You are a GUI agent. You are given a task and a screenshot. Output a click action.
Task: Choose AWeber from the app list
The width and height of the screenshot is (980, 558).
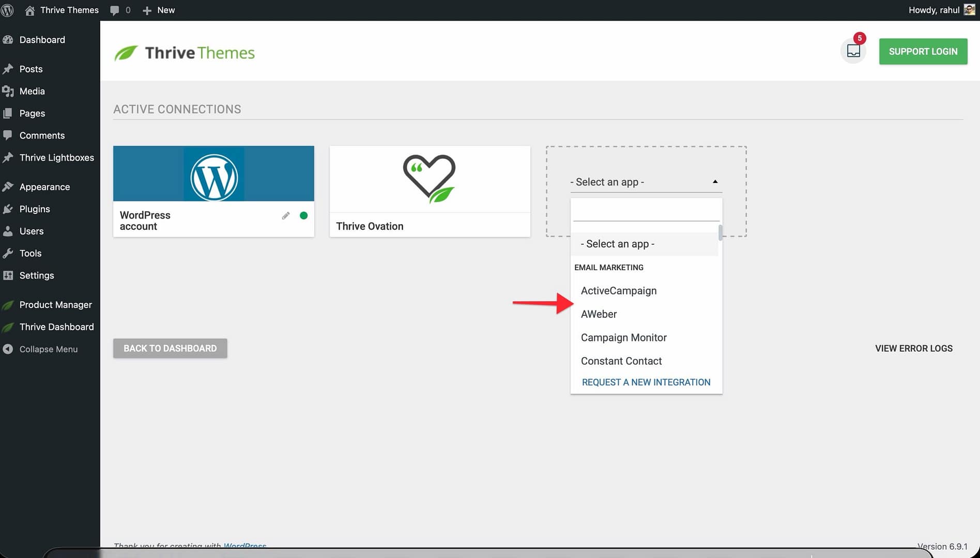coord(599,314)
